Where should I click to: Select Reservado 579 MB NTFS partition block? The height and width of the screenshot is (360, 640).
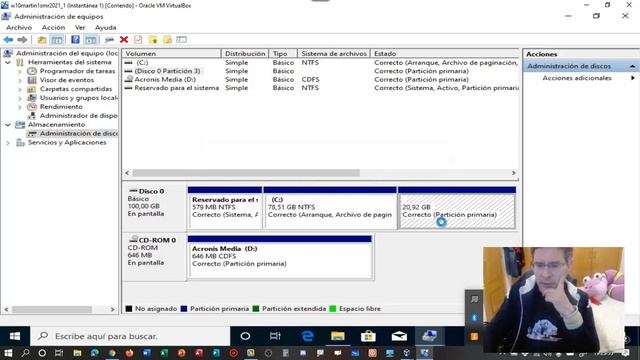point(225,208)
